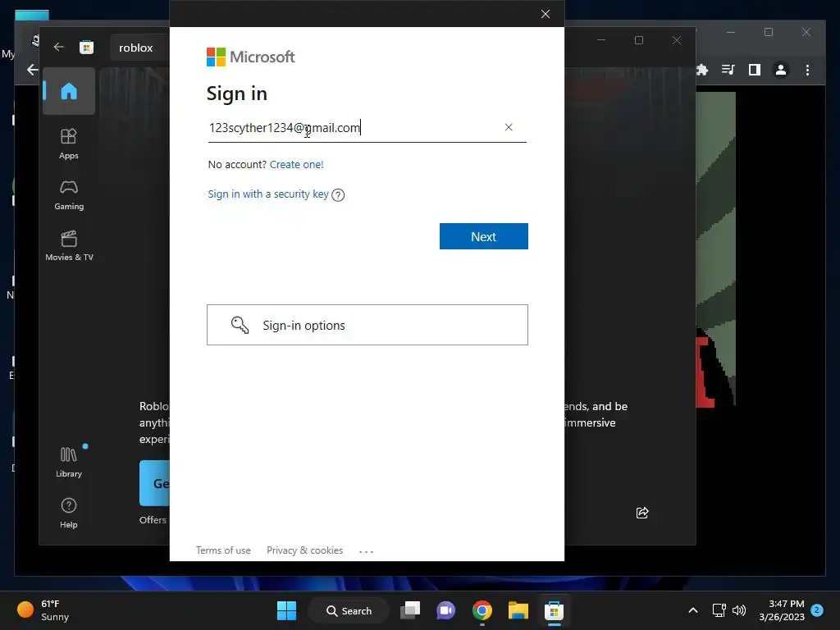Click the share icon on Store page
Screen dimensions: 840x630
click(642, 513)
